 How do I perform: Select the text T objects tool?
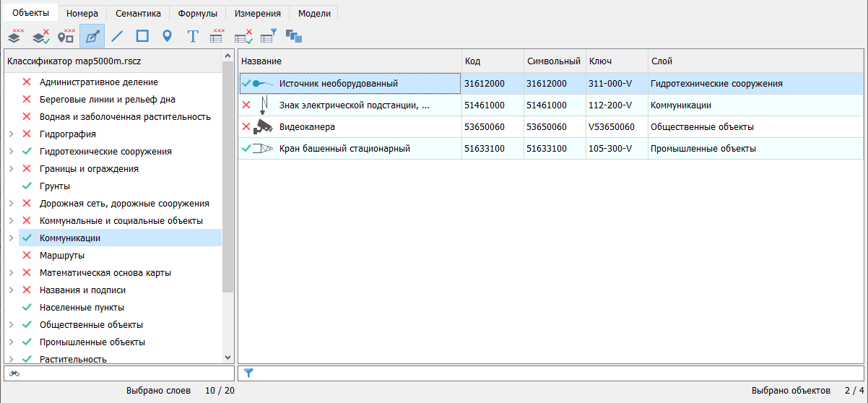coord(193,35)
